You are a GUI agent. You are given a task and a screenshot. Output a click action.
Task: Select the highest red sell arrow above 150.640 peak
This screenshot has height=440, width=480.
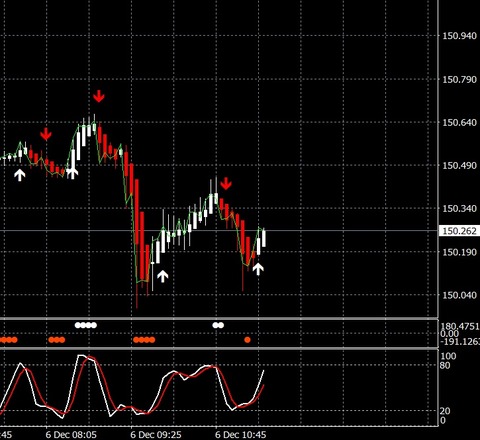click(99, 96)
